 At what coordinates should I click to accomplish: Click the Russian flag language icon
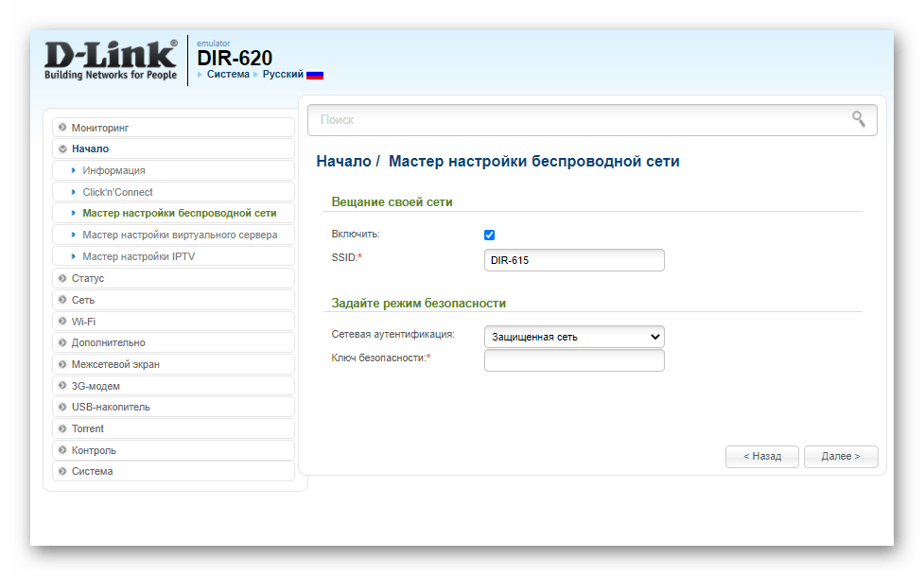click(315, 75)
